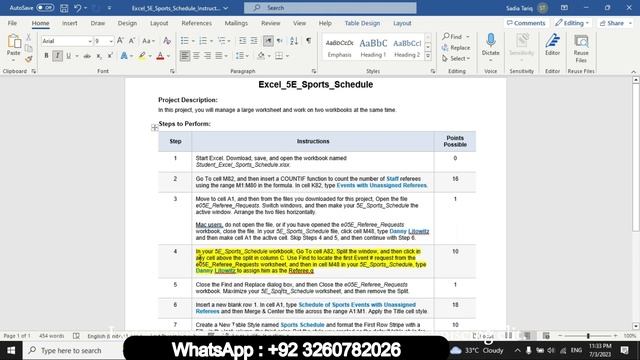Click the table move handle icon
This screenshot has height=360, width=640.
point(155,128)
